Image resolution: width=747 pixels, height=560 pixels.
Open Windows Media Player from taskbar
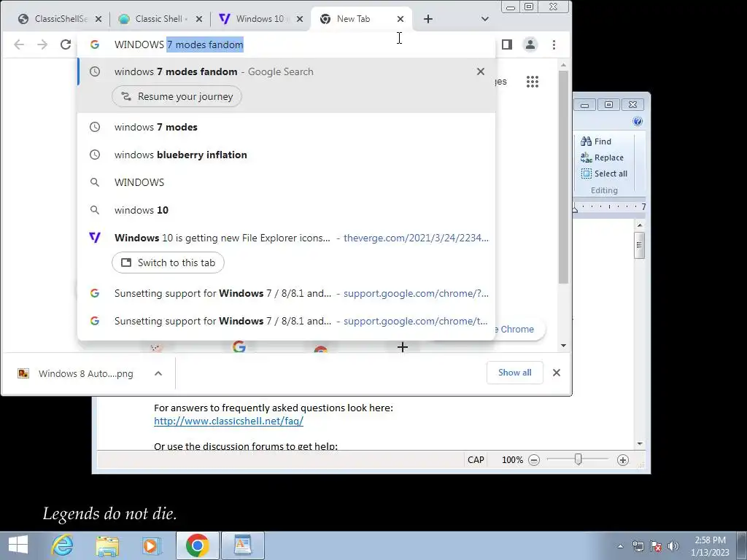[152, 545]
